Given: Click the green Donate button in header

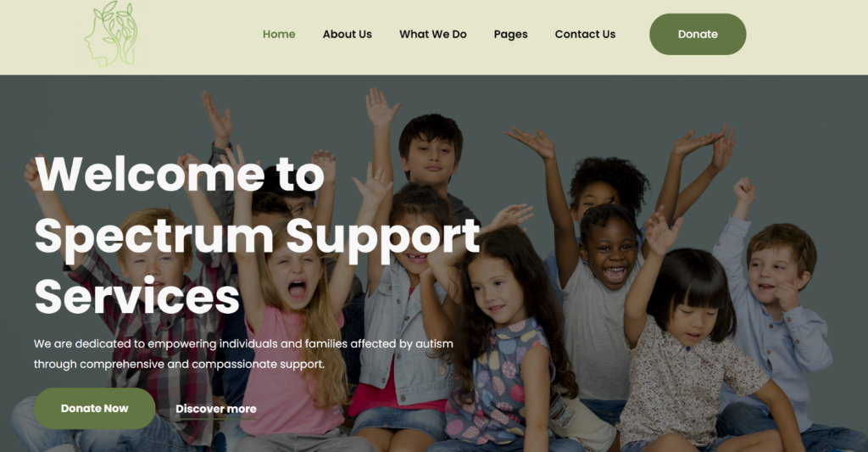Looking at the screenshot, I should point(698,34).
